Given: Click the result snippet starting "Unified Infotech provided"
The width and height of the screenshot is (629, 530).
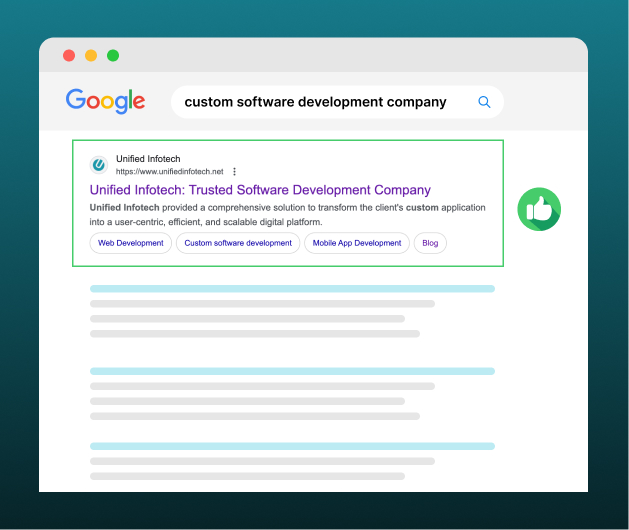Looking at the screenshot, I should pyautogui.click(x=287, y=215).
